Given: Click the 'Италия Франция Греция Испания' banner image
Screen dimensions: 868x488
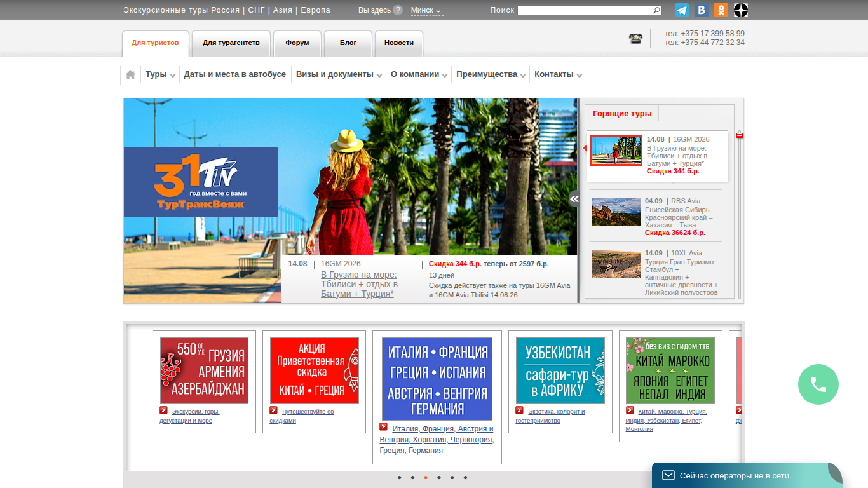Looking at the screenshot, I should pos(437,379).
